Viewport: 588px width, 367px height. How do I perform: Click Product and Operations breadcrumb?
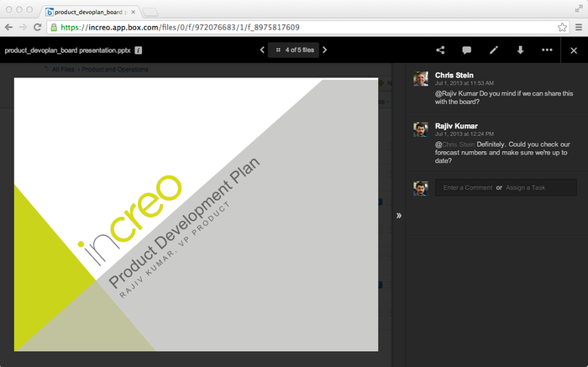click(115, 70)
